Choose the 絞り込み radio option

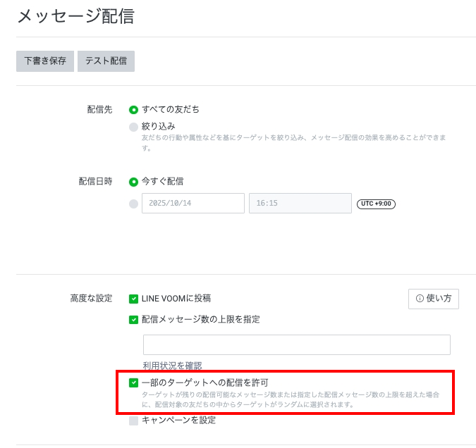click(133, 127)
